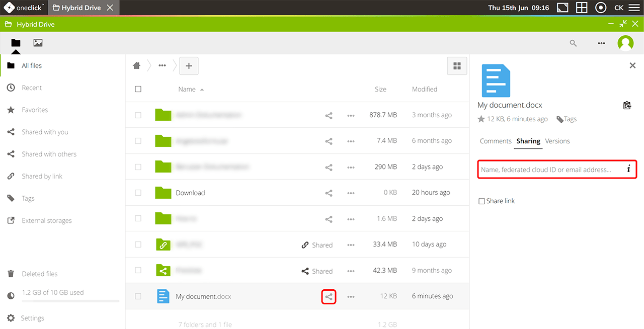Open the plus new file menu
644x329 pixels.
[x=189, y=66]
